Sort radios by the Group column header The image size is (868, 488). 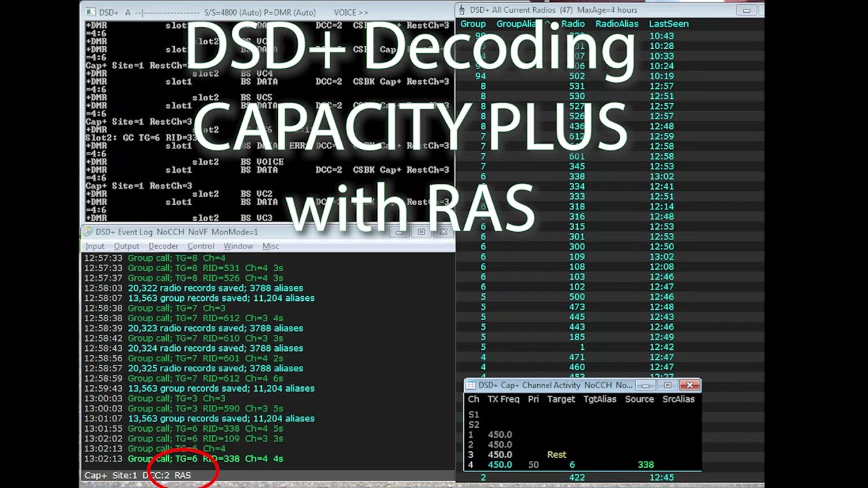[473, 24]
